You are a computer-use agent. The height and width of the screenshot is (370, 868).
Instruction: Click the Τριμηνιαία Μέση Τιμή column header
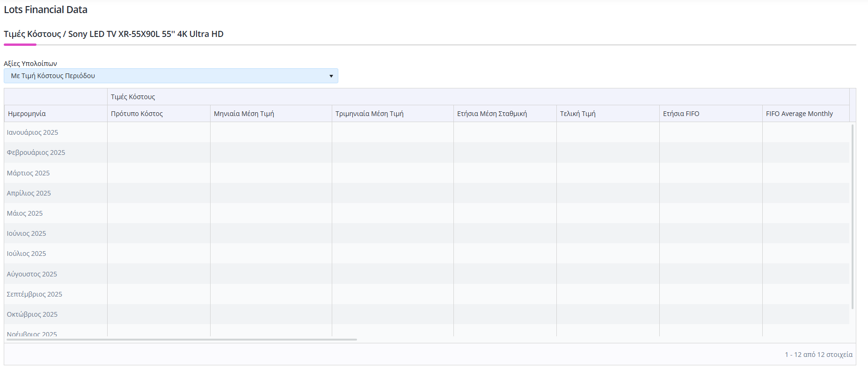tap(393, 114)
